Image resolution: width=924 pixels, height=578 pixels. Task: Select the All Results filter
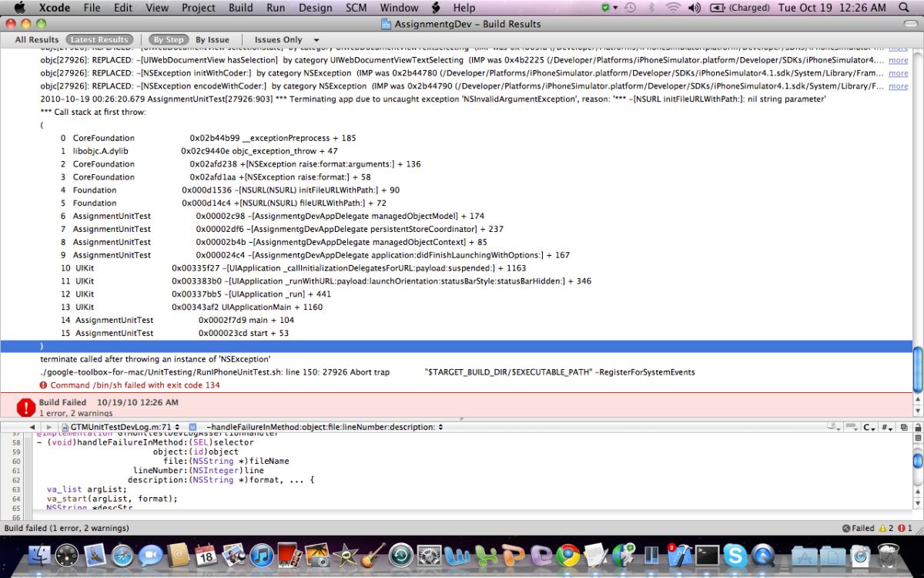coord(36,39)
